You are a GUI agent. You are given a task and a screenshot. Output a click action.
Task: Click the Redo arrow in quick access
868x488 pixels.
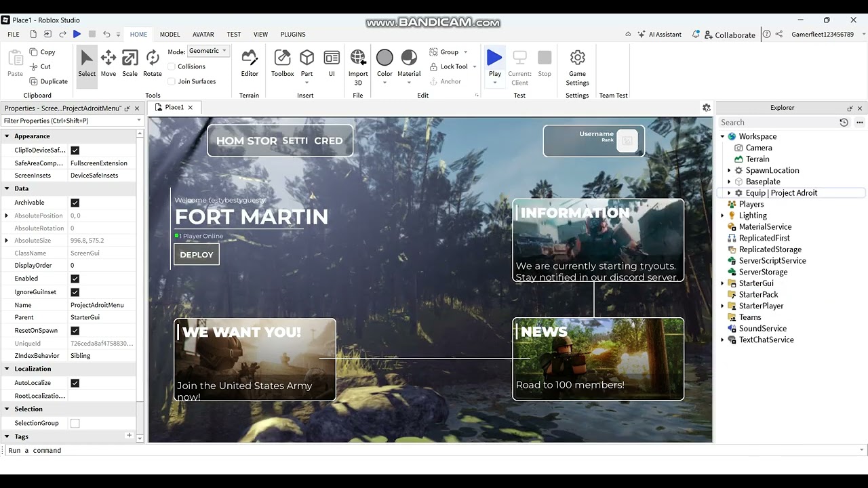62,34
